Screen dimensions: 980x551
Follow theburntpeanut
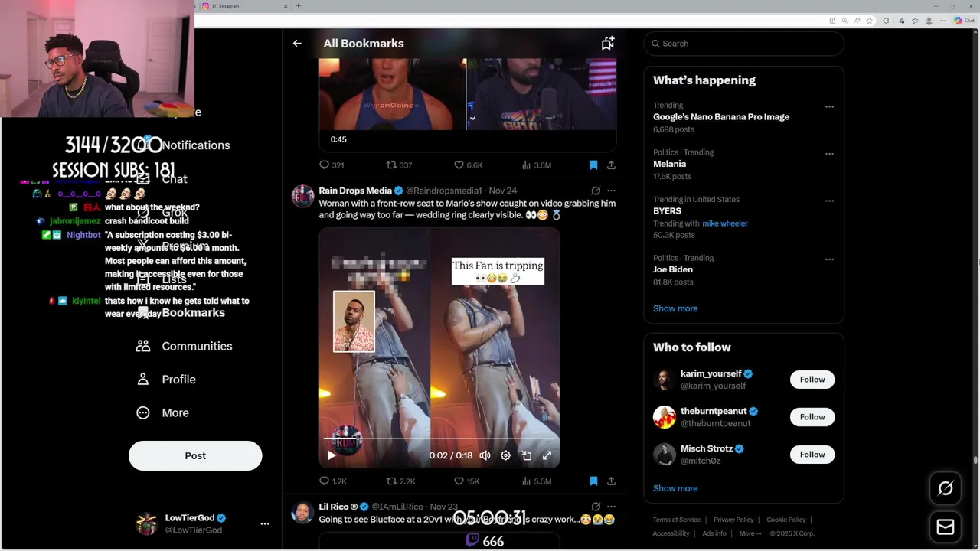812,417
